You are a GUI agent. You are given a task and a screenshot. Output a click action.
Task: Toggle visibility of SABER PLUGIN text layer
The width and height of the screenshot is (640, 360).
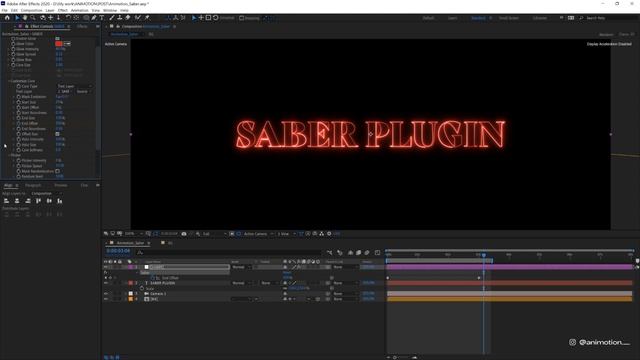click(106, 283)
